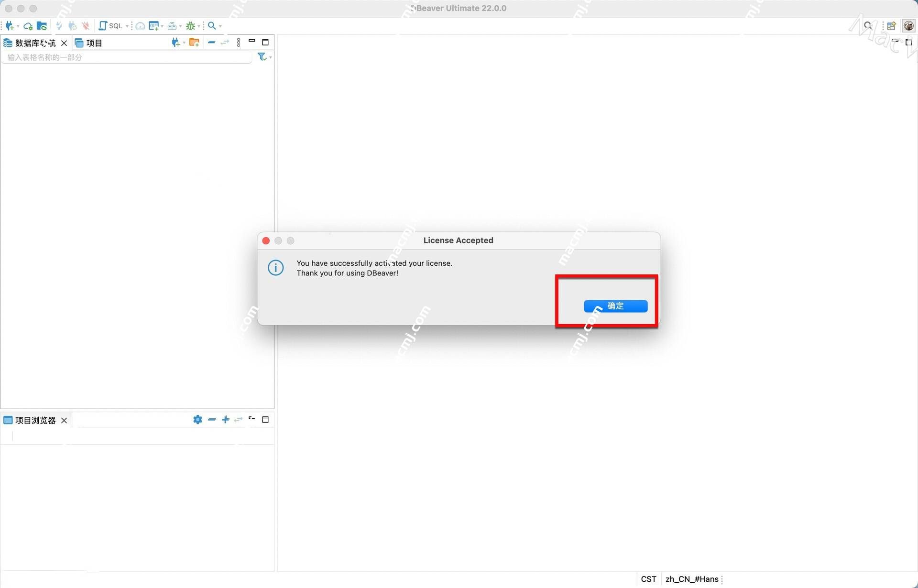Click the new connection plug icon in navigator panel
918x588 pixels.
tap(175, 43)
